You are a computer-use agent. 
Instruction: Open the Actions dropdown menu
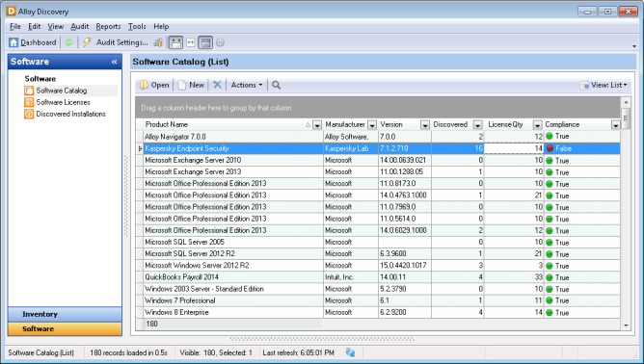[247, 85]
